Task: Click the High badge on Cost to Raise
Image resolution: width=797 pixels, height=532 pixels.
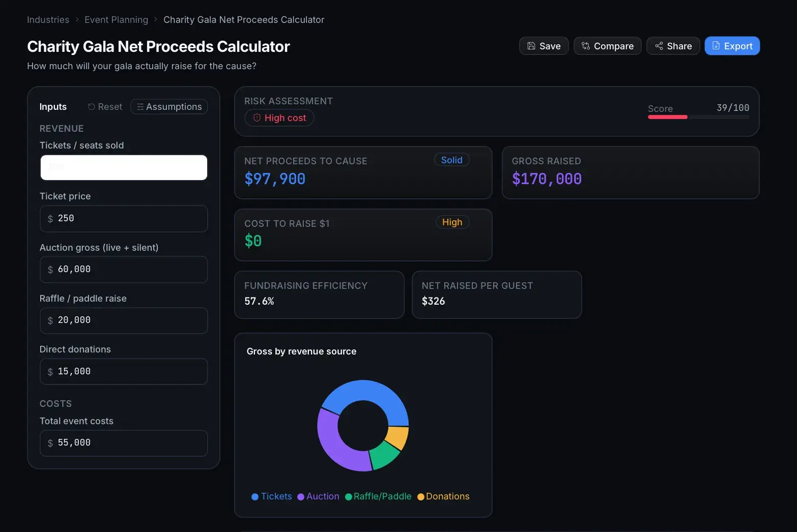Action: (452, 222)
